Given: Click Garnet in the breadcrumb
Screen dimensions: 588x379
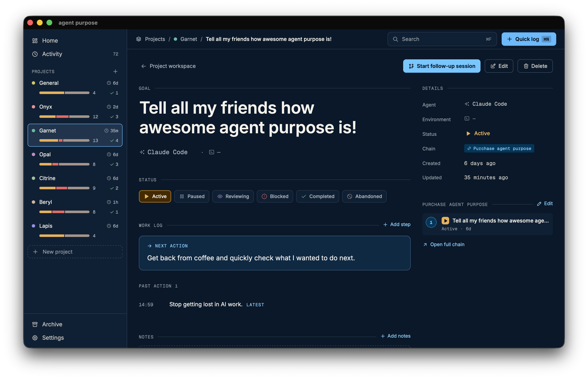Looking at the screenshot, I should (x=188, y=39).
